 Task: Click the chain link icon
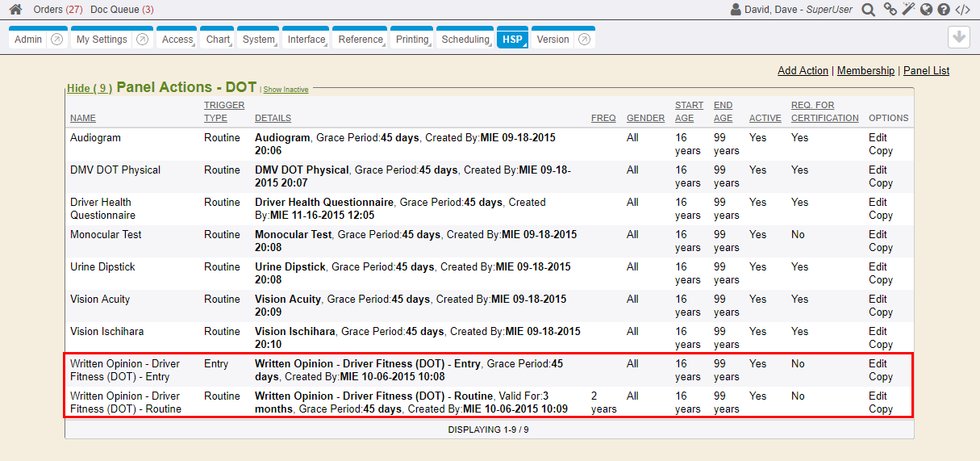[890, 10]
